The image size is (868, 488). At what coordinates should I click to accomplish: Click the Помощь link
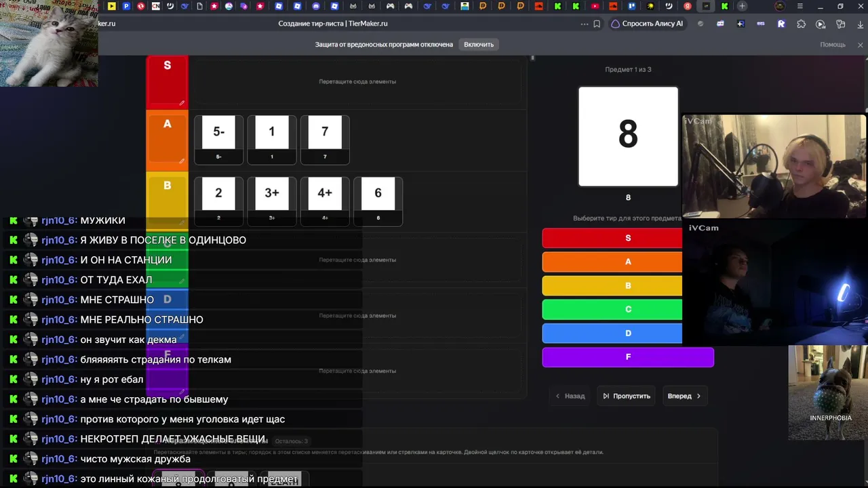coord(833,45)
